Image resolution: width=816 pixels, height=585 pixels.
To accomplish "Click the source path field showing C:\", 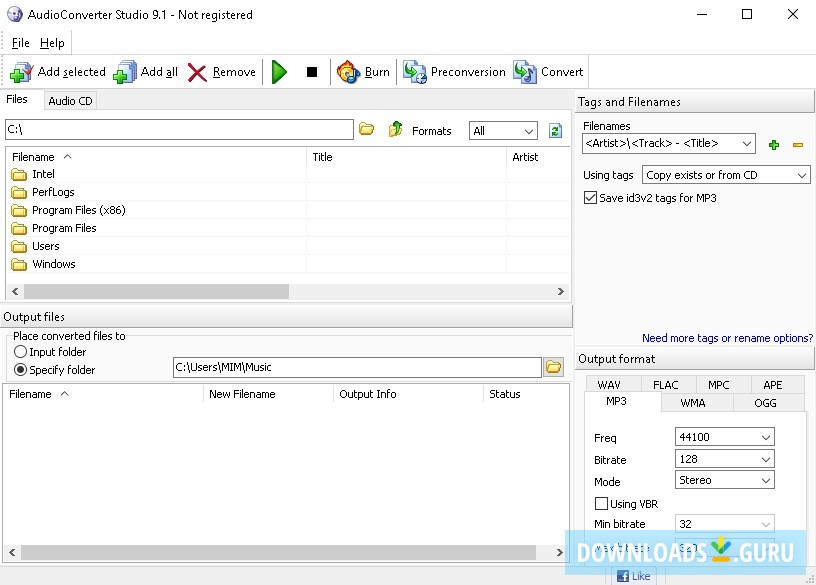I will point(180,129).
